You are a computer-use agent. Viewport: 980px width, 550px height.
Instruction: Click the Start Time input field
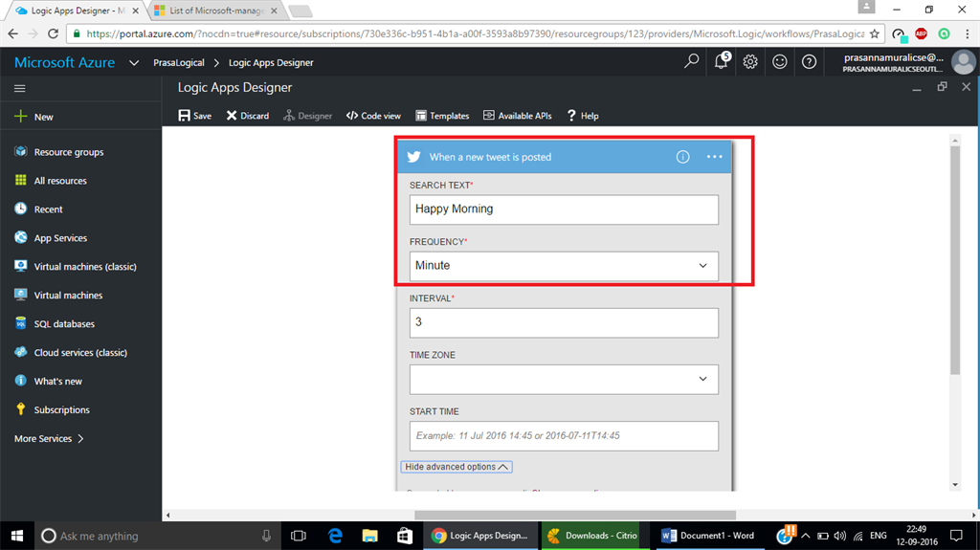coord(564,435)
